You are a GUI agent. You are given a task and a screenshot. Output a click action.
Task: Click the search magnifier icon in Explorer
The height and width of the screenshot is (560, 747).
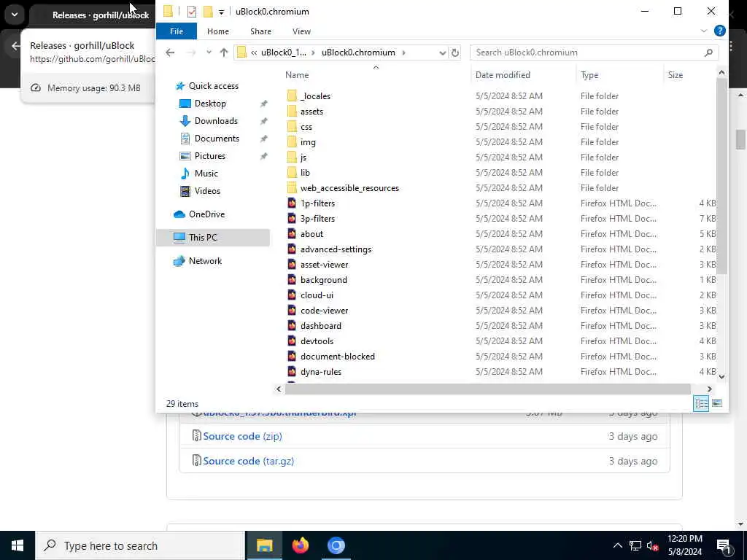708,52
